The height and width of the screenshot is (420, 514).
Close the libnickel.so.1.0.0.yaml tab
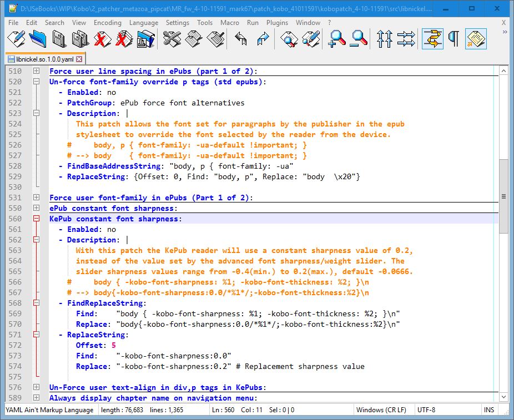79,59
